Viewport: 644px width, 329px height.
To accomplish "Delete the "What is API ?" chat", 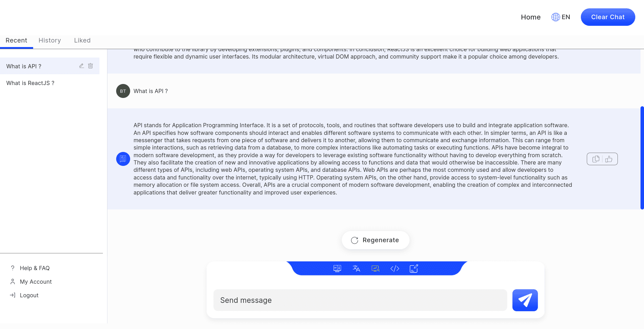I will click(90, 66).
